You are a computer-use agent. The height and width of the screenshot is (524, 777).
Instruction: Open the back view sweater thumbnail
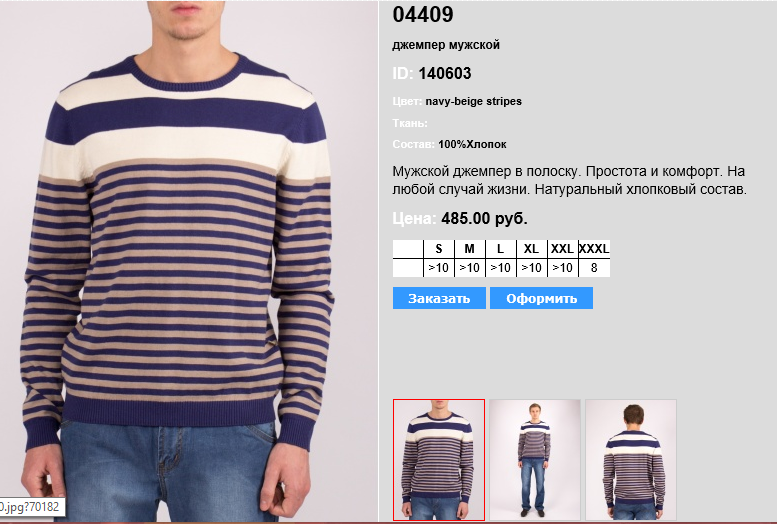(x=631, y=460)
